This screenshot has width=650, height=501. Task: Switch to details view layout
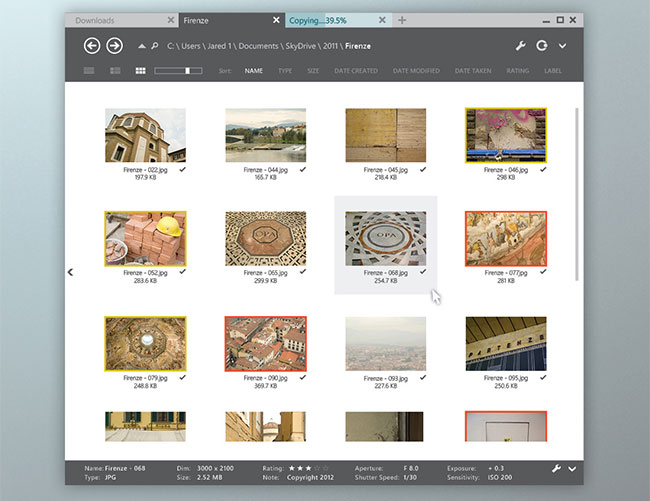pos(115,71)
